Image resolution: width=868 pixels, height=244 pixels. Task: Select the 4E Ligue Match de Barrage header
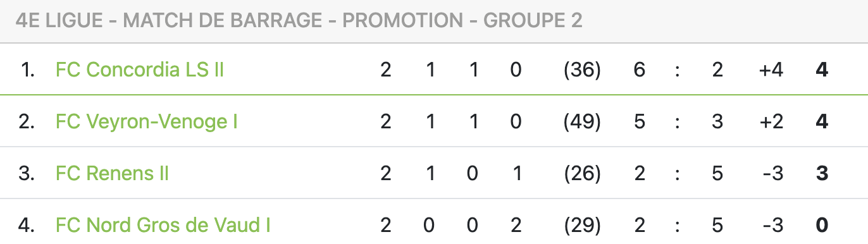click(299, 21)
